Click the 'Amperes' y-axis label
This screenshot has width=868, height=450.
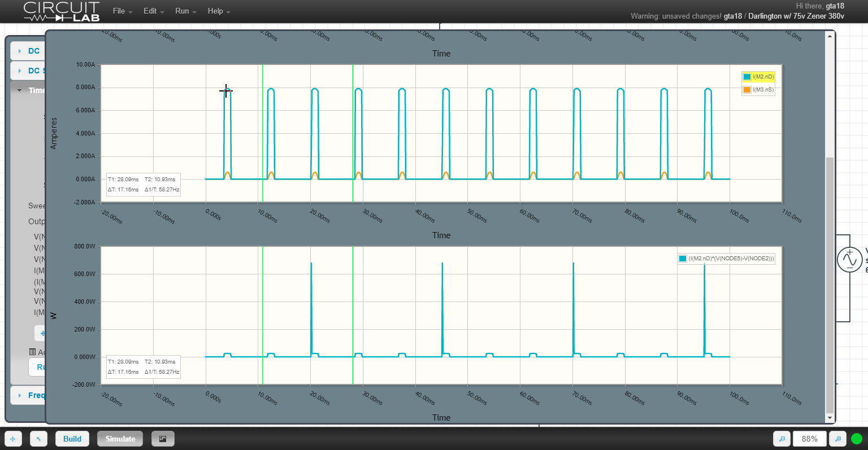pos(54,133)
